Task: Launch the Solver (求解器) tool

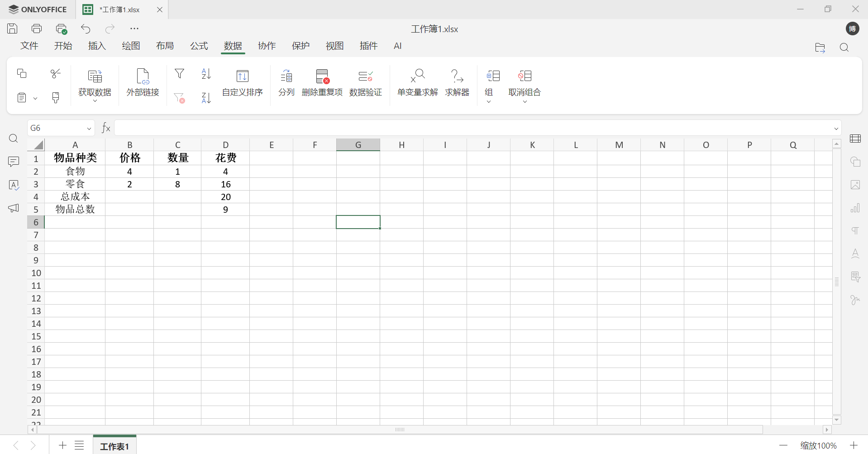Action: (457, 76)
